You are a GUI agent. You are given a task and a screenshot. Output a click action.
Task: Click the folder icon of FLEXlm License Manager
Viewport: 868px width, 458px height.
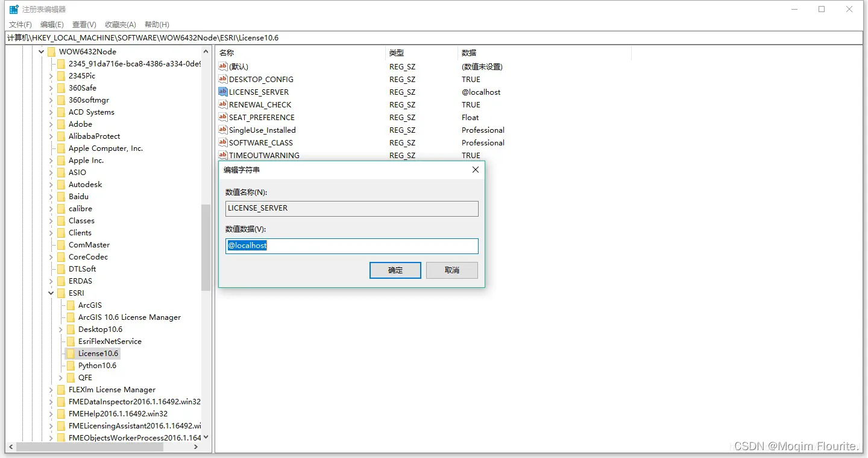coord(61,389)
